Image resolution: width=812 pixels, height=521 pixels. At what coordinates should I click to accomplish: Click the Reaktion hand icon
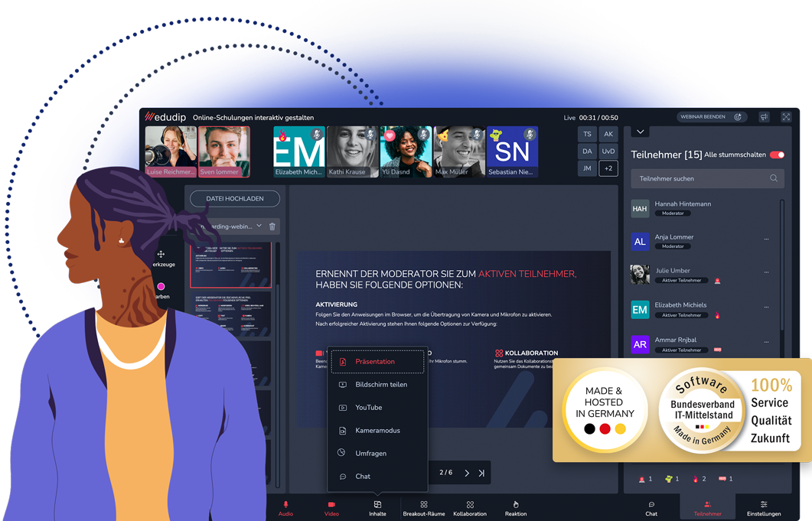pyautogui.click(x=516, y=508)
